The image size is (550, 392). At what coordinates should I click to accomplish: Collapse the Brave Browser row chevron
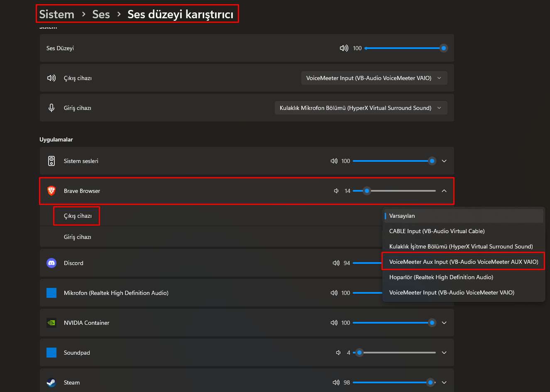(444, 191)
